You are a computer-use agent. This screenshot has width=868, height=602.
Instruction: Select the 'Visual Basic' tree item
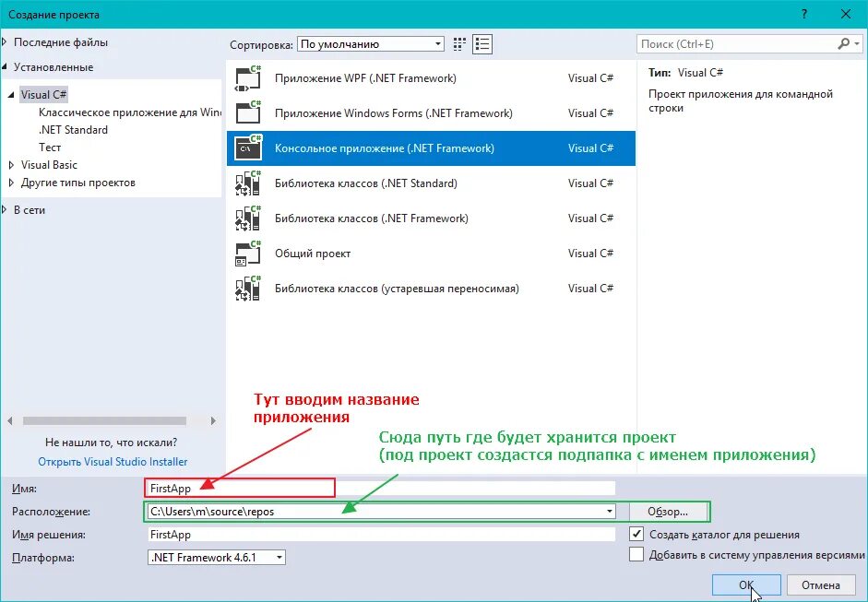pos(49,165)
